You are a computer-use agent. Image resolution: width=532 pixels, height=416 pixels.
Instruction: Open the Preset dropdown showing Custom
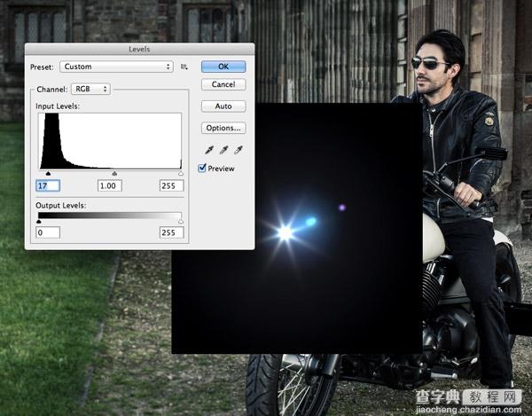pos(116,67)
